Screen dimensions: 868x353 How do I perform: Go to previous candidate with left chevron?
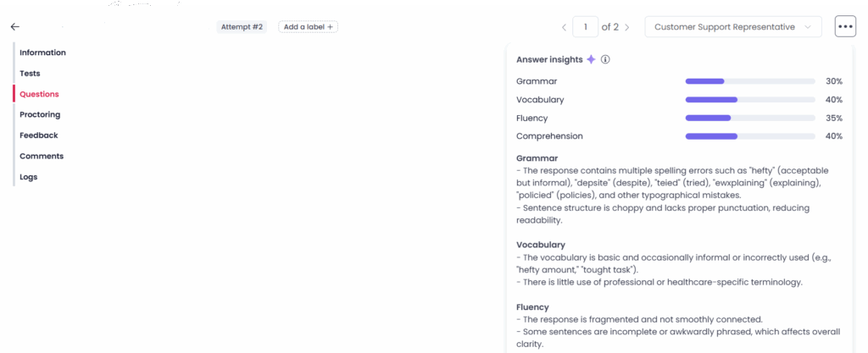click(x=564, y=27)
